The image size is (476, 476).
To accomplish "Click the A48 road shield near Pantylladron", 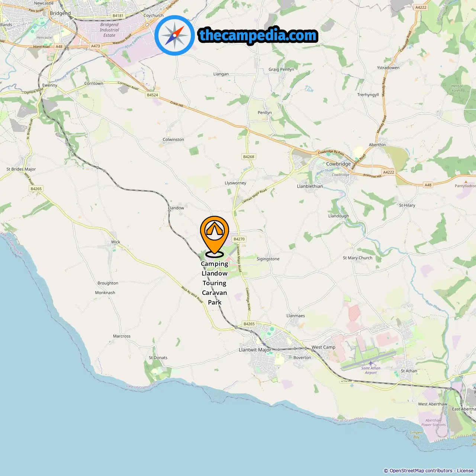I will [428, 185].
